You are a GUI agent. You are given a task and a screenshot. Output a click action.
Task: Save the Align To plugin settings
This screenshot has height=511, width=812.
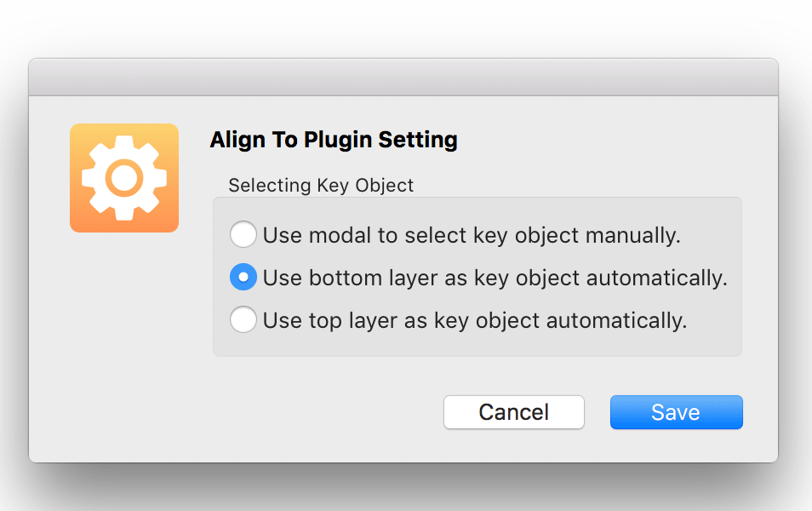click(x=676, y=412)
